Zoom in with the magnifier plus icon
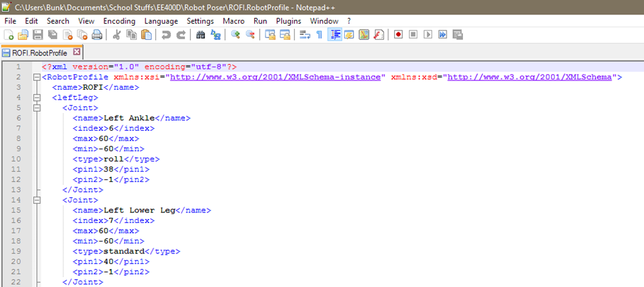 point(235,35)
